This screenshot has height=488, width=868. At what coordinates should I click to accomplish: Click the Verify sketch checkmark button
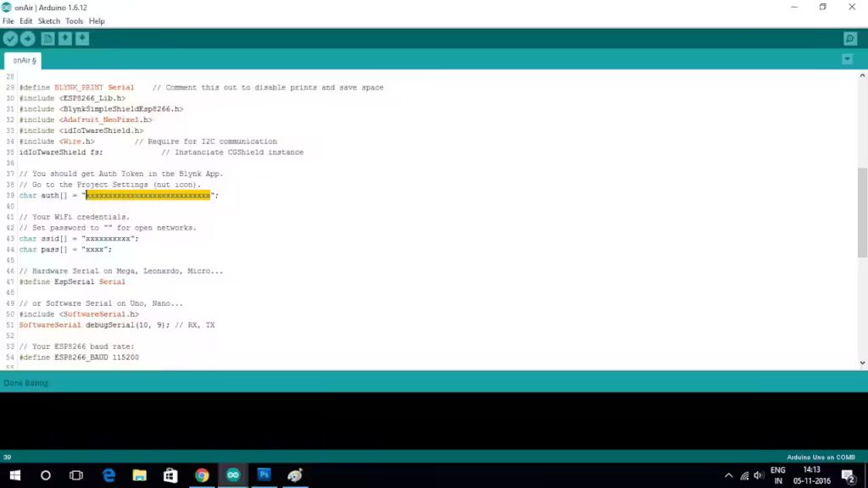10,39
